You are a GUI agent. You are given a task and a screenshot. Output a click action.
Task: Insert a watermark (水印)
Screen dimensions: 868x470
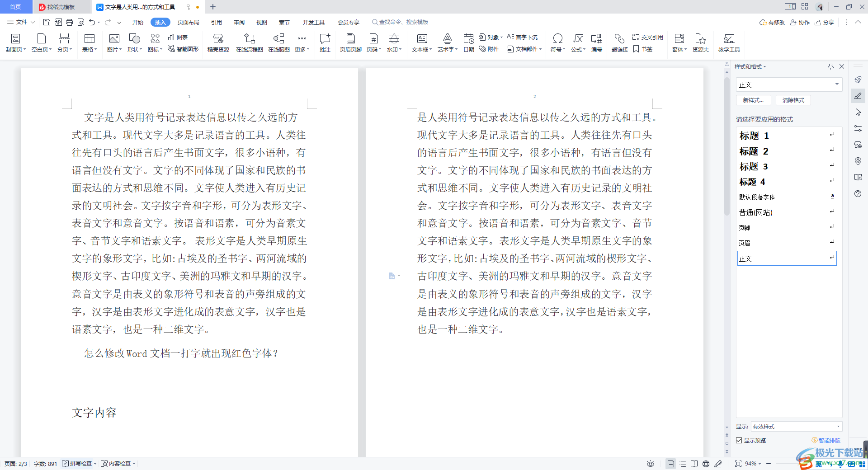[x=394, y=43]
